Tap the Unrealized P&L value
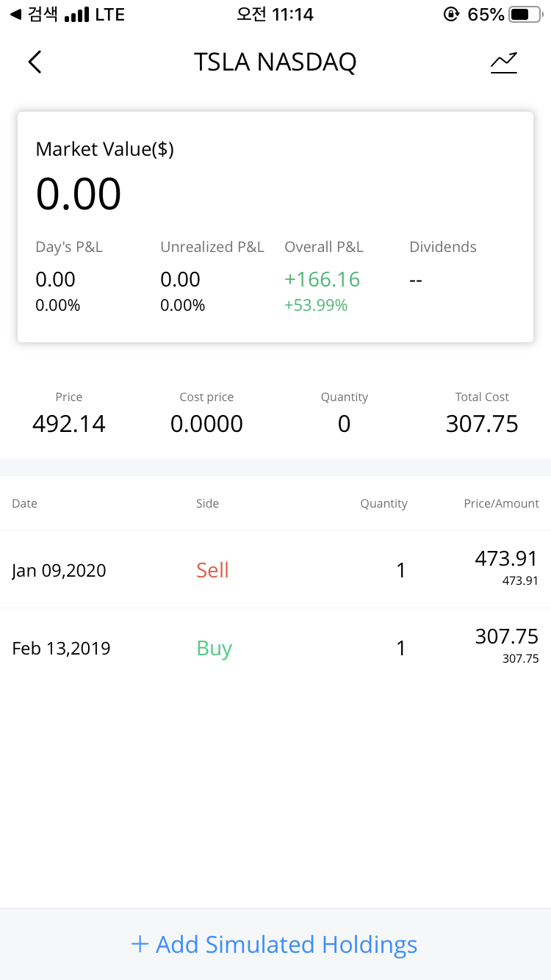This screenshot has width=551, height=980. [180, 280]
